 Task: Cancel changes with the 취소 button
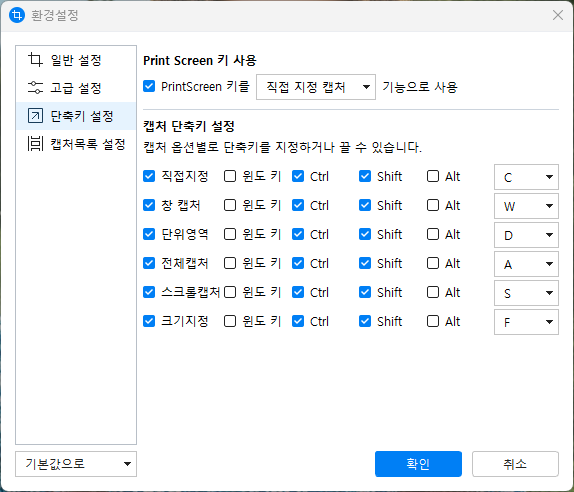pos(515,464)
